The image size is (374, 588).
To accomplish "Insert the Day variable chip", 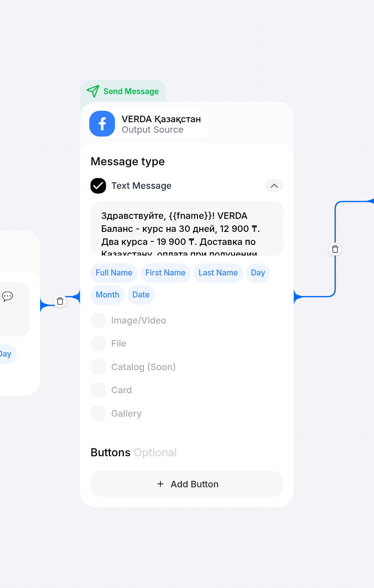I will [258, 272].
